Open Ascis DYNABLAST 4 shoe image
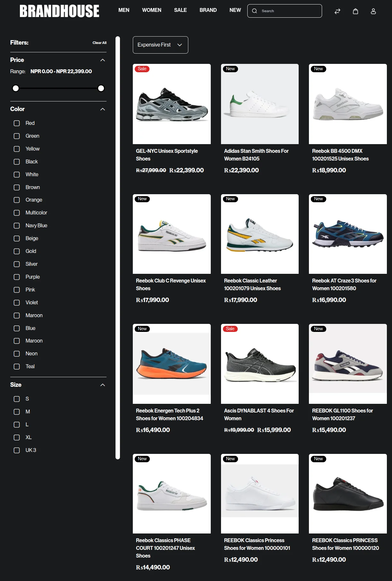 (260, 364)
